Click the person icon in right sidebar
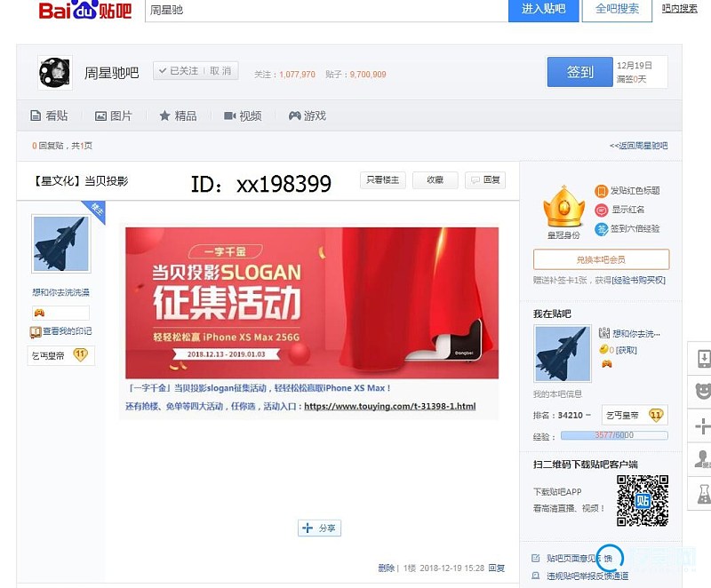The image size is (711, 588). pos(703,459)
